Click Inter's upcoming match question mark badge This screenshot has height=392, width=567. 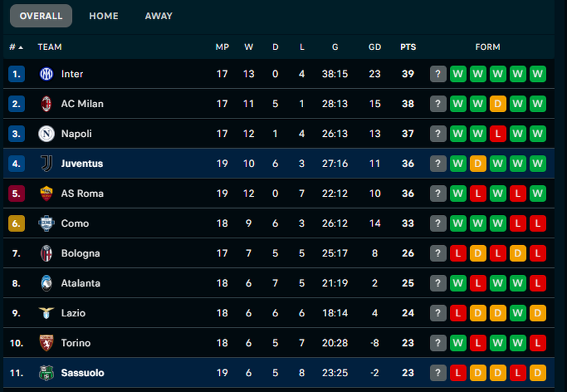438,74
